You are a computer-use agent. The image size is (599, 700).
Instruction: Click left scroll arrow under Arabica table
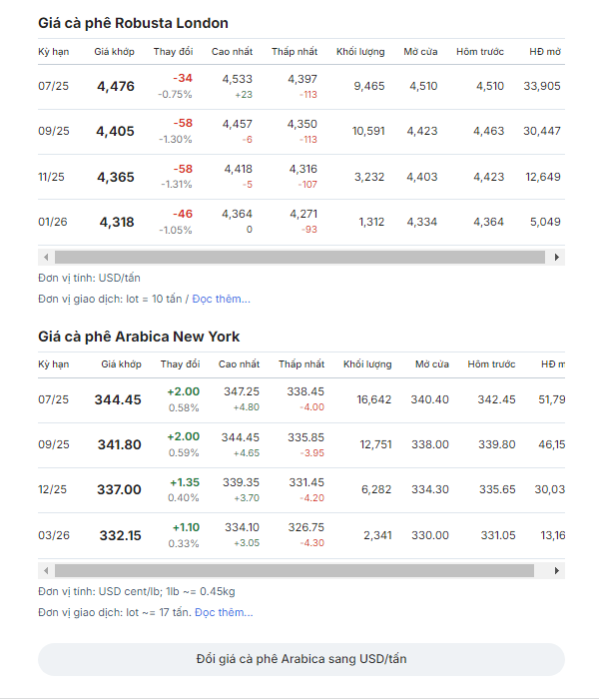point(46,570)
